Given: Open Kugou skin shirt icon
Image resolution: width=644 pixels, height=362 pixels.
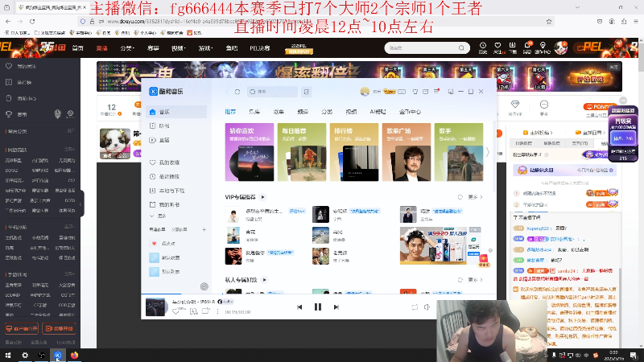Looking at the screenshot, I should point(415,92).
